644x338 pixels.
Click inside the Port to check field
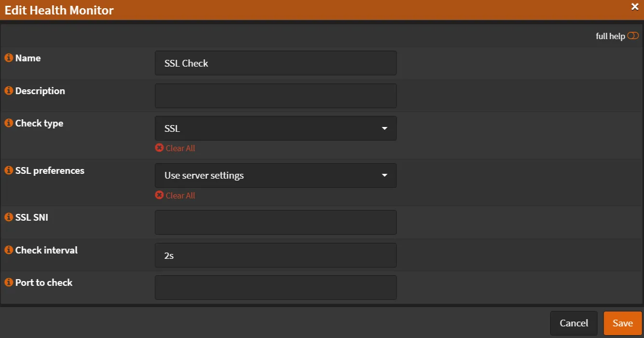275,287
